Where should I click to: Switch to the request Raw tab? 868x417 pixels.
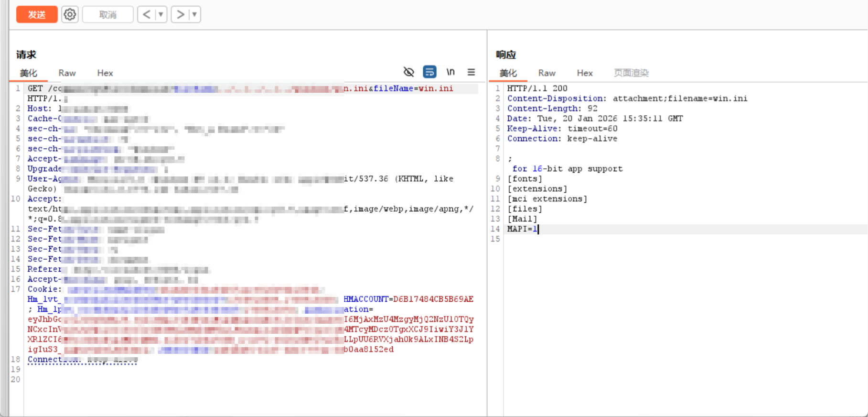67,73
